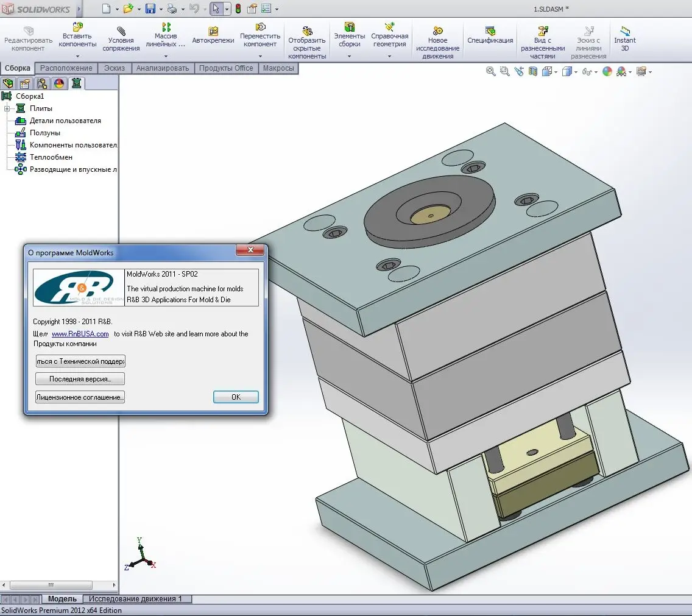Click the Print icon

point(172,9)
